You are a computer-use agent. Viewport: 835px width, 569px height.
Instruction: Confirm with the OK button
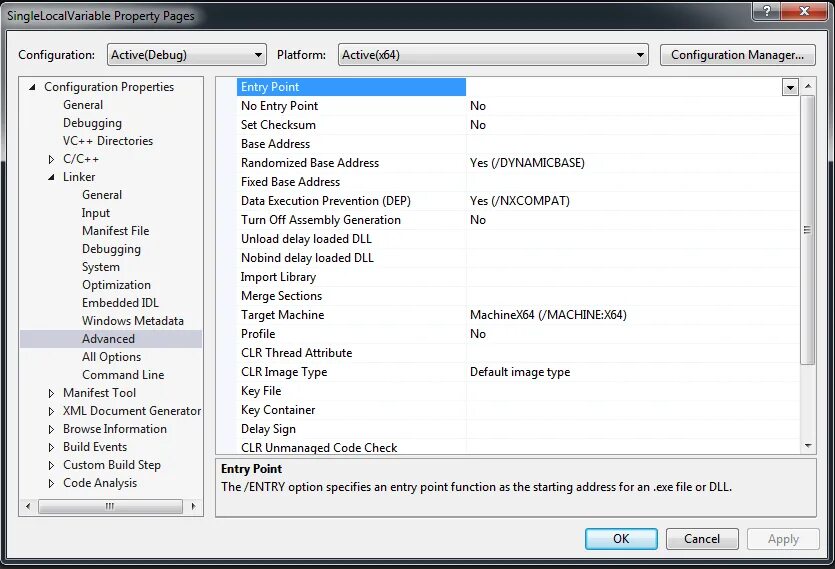click(x=621, y=539)
